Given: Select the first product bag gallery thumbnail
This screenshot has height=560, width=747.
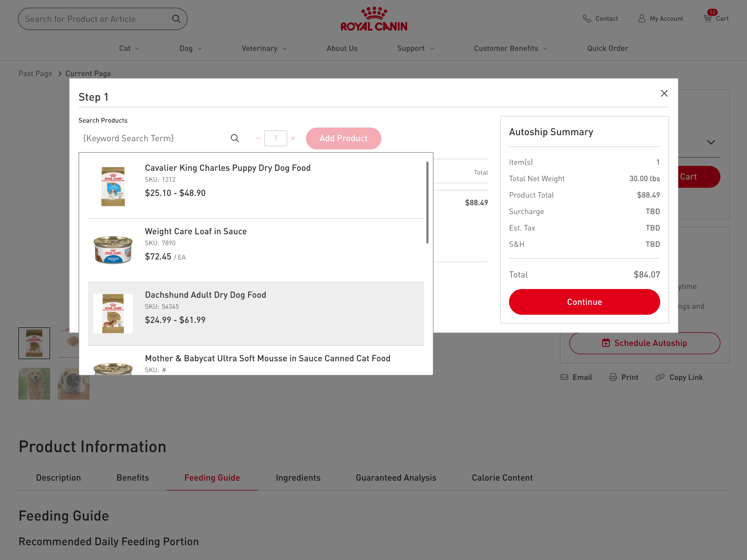Looking at the screenshot, I should coord(34,343).
